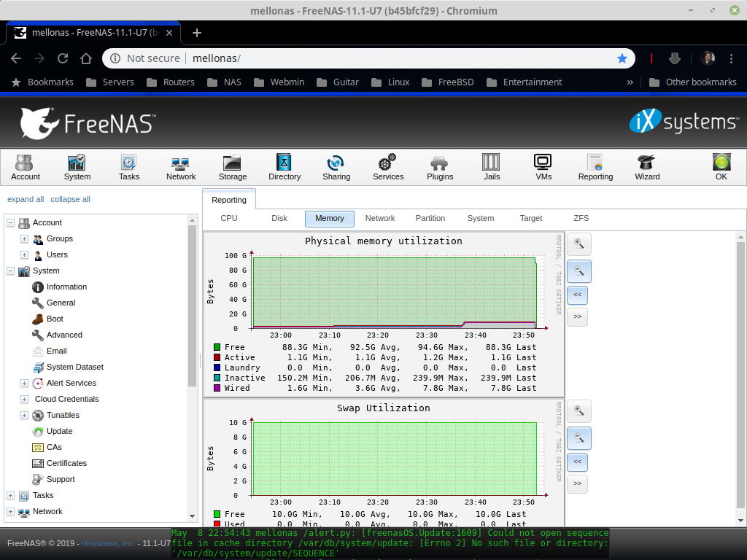Image resolution: width=747 pixels, height=560 pixels.
Task: Open the VMs toolbar icon
Action: tap(543, 167)
